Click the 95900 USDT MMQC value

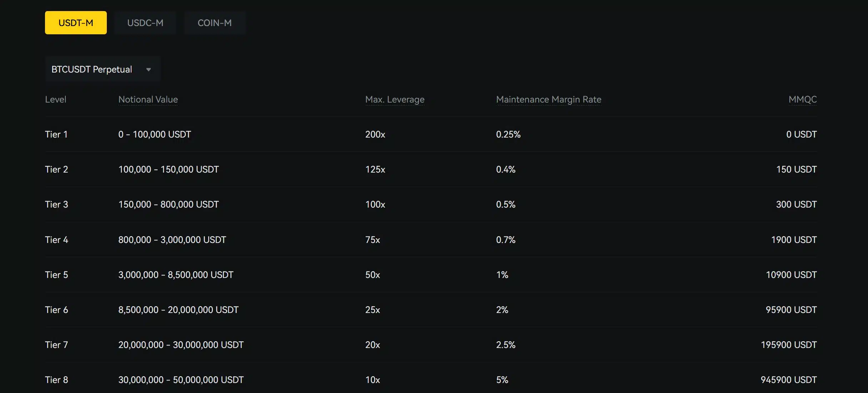791,310
